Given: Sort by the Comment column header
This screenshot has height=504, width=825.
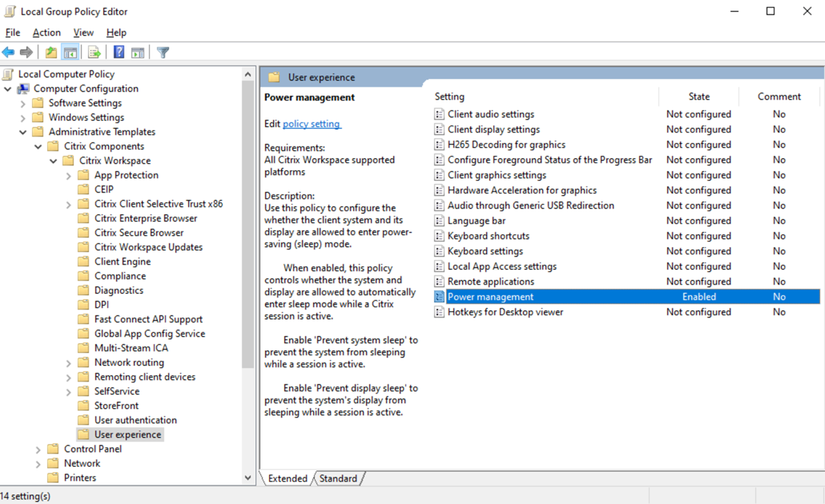Looking at the screenshot, I should coord(779,96).
